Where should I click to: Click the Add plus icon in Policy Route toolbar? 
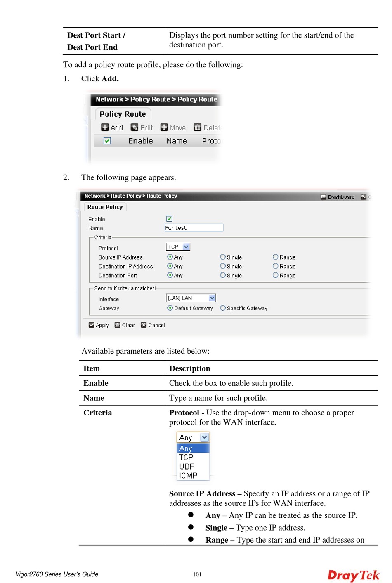(105, 127)
